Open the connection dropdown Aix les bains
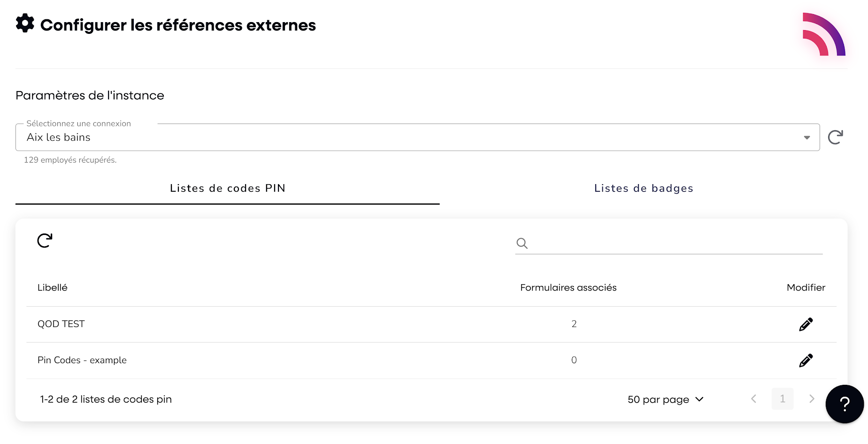This screenshot has width=868, height=444. [417, 137]
